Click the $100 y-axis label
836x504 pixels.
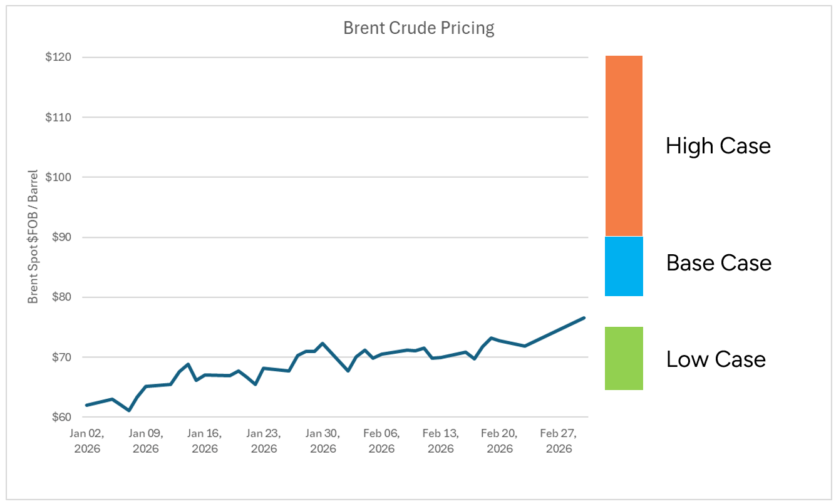58,177
